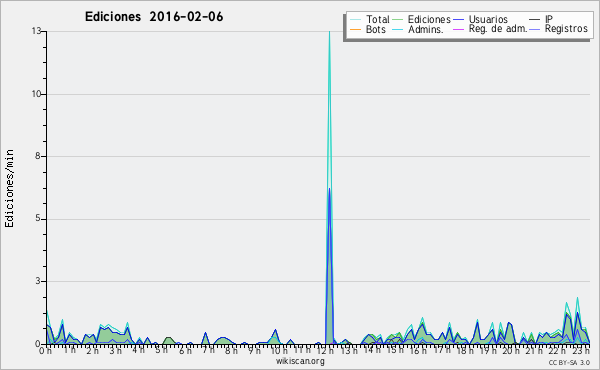The height and width of the screenshot is (370, 600).
Task: Click the '4 h' hour label
Action: (x=138, y=350)
